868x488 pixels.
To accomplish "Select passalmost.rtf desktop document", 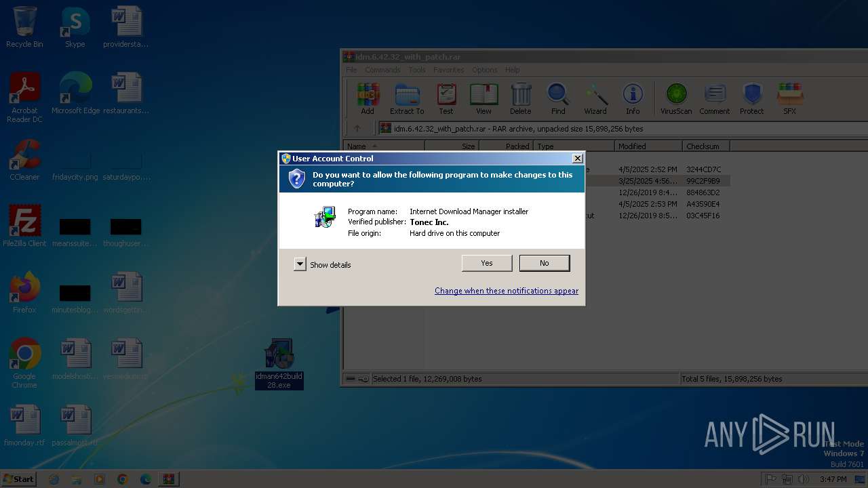I will 75,426.
